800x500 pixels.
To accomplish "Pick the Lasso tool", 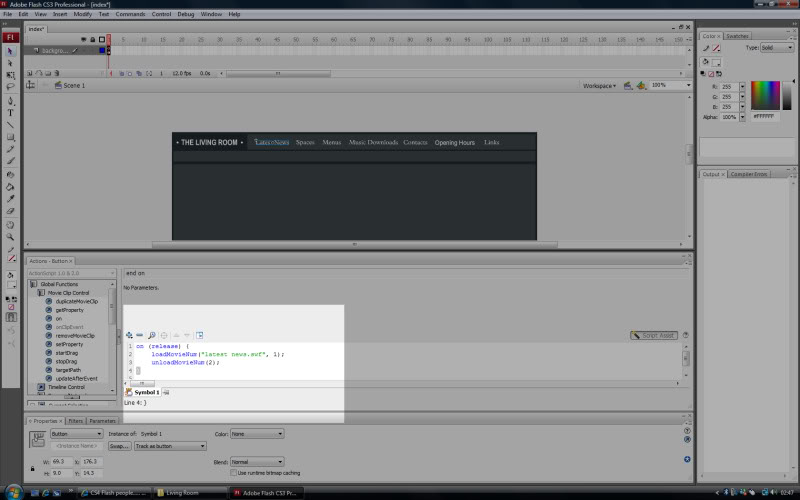I will pos(10,87).
